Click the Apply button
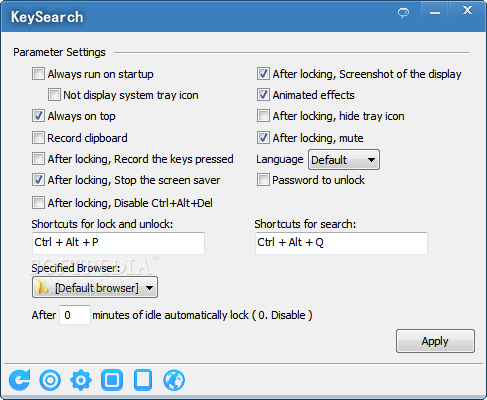The width and height of the screenshot is (487, 400). [435, 341]
